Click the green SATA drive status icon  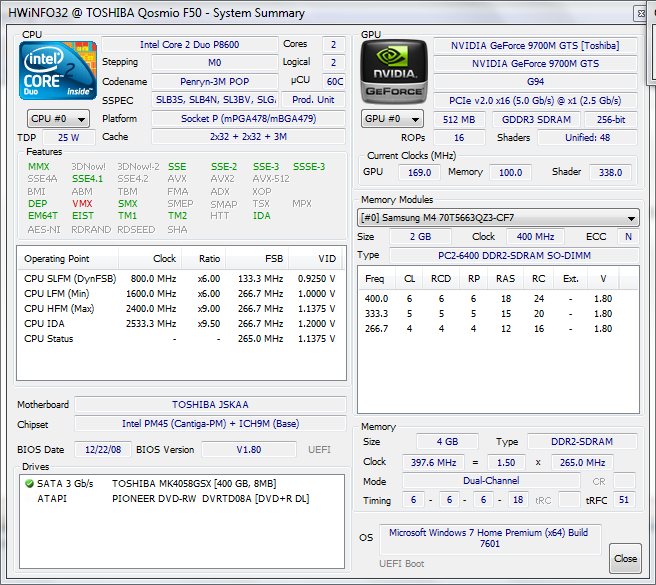pos(29,484)
